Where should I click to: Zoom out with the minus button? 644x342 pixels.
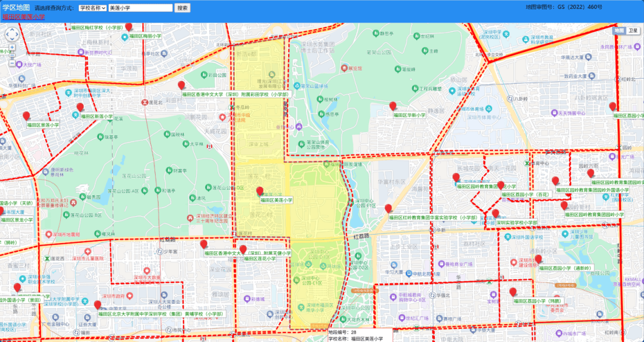(x=12, y=63)
